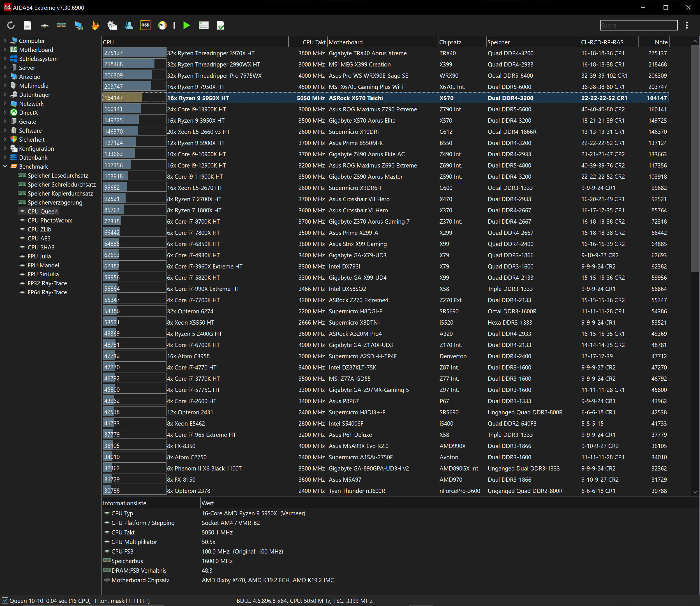The height and width of the screenshot is (606, 700).
Task: Expand the Netzwerk tree node
Action: pyautogui.click(x=5, y=104)
